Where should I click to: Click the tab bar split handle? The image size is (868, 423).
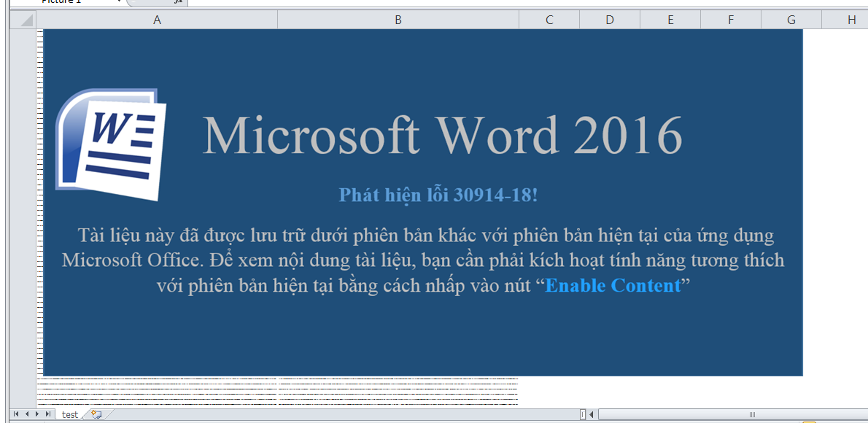click(x=582, y=414)
